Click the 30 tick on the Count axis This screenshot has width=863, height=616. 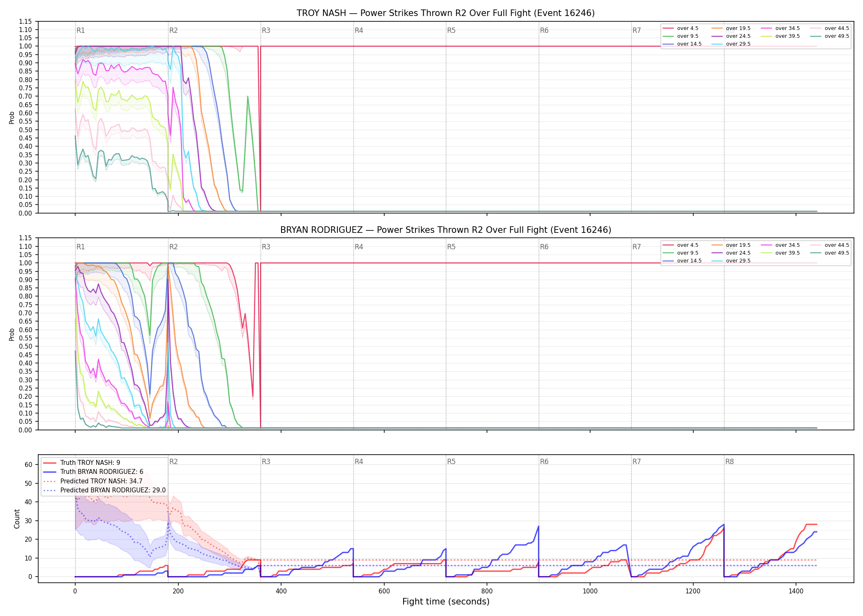point(28,521)
